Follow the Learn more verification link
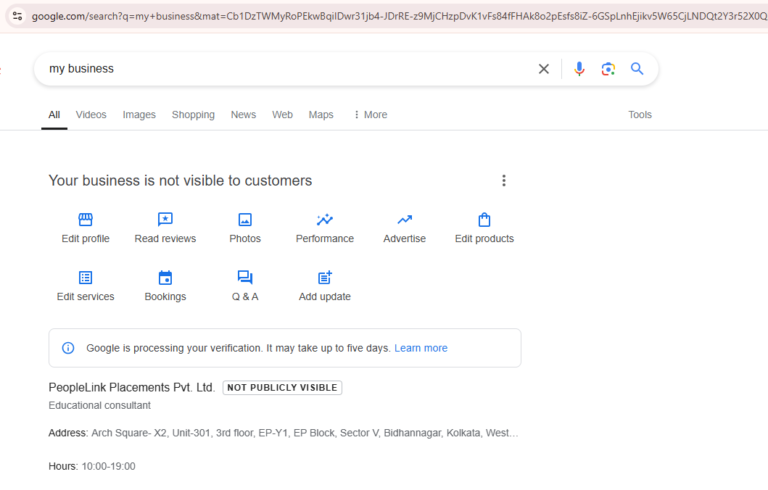Image resolution: width=768 pixels, height=490 pixels. (421, 348)
